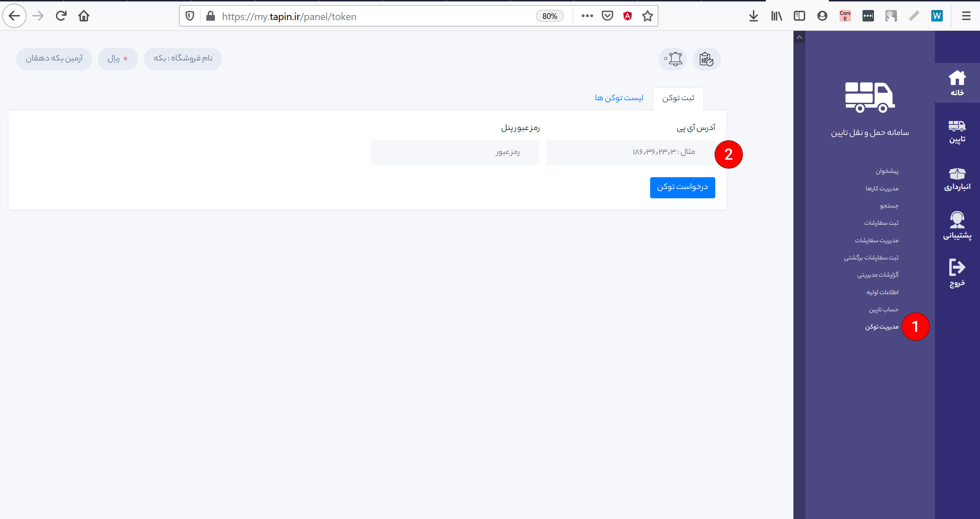This screenshot has height=519, width=980.
Task: Open پشتیبانی support sidebar icon
Action: (x=957, y=226)
